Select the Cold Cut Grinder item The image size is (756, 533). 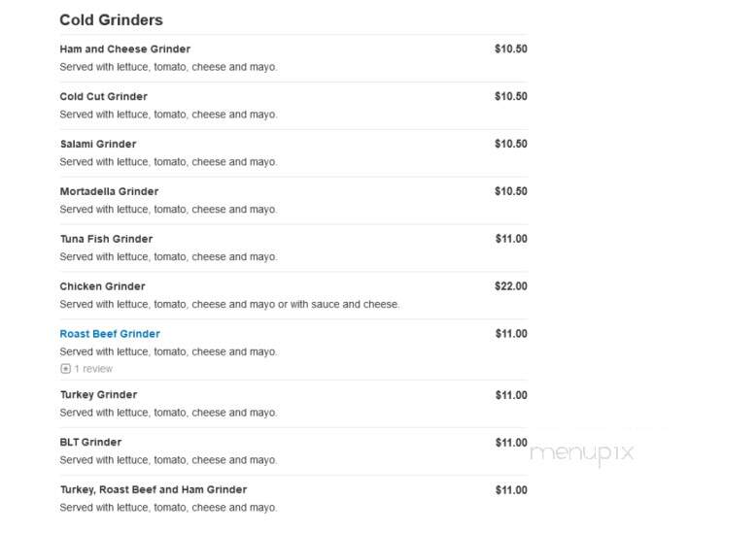[x=104, y=96]
